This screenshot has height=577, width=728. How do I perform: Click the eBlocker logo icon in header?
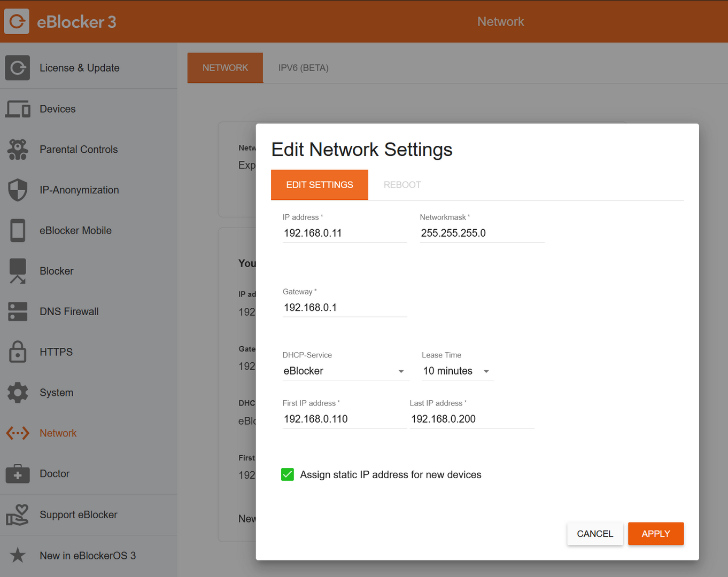(17, 21)
